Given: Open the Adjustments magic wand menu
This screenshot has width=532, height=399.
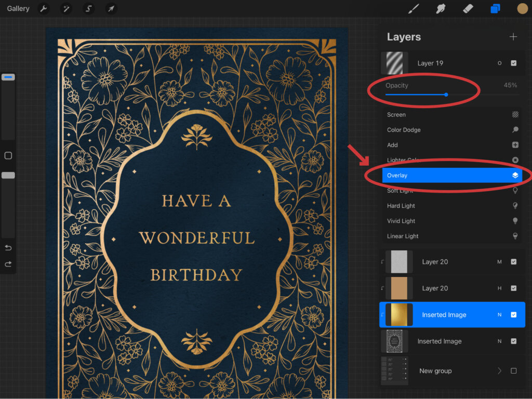Looking at the screenshot, I should [x=66, y=9].
